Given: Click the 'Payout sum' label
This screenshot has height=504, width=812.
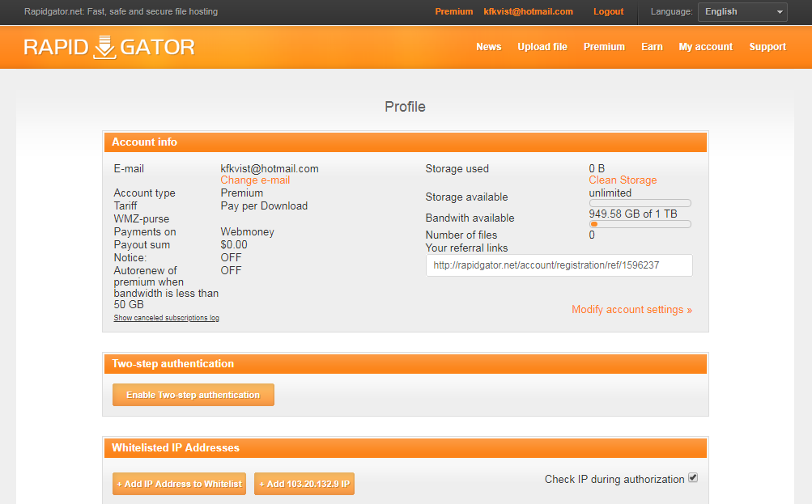Looking at the screenshot, I should click(x=142, y=245).
